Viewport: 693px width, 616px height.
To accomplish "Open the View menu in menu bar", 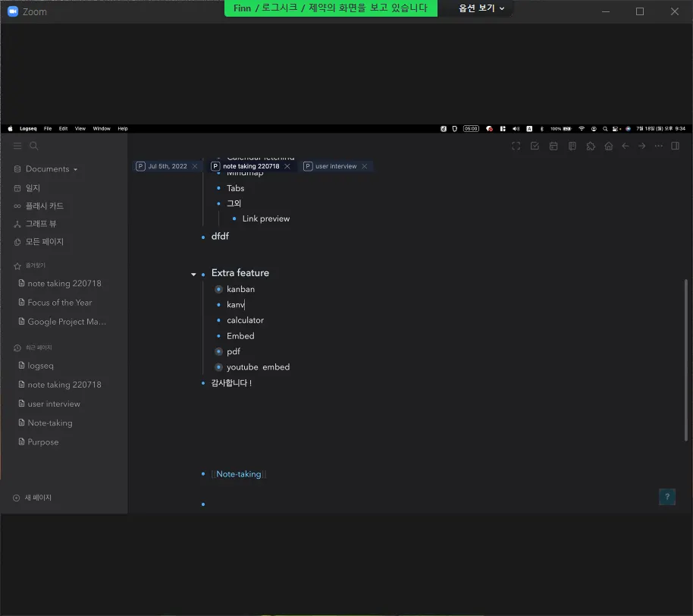I will 80,129.
